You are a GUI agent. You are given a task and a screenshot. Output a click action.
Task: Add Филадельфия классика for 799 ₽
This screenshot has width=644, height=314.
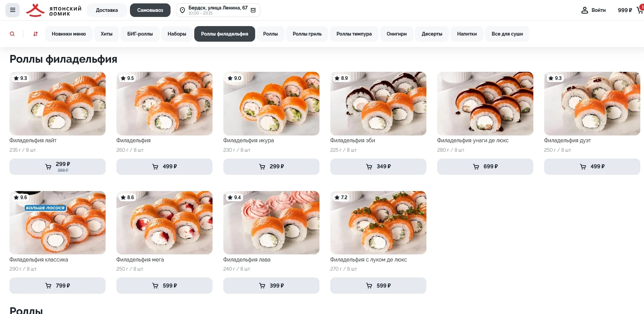(58, 286)
